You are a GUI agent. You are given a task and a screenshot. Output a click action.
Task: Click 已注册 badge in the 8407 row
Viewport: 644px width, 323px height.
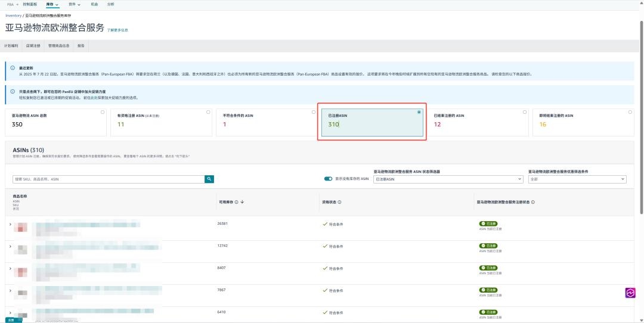[488, 268]
